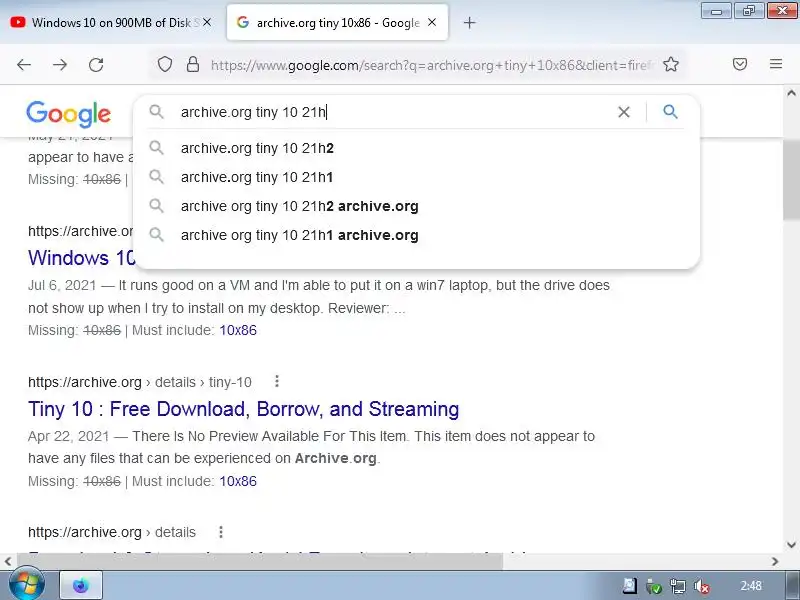Reload the current page

(96, 65)
